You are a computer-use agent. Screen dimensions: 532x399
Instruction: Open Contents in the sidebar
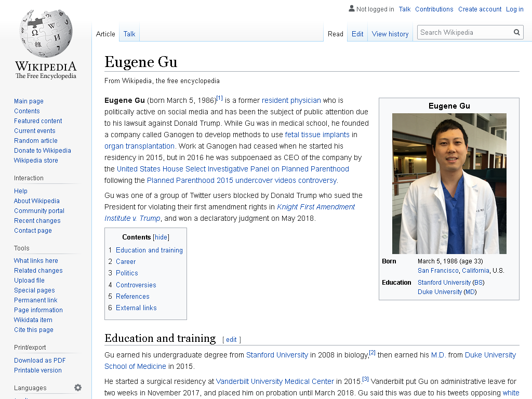coord(27,111)
